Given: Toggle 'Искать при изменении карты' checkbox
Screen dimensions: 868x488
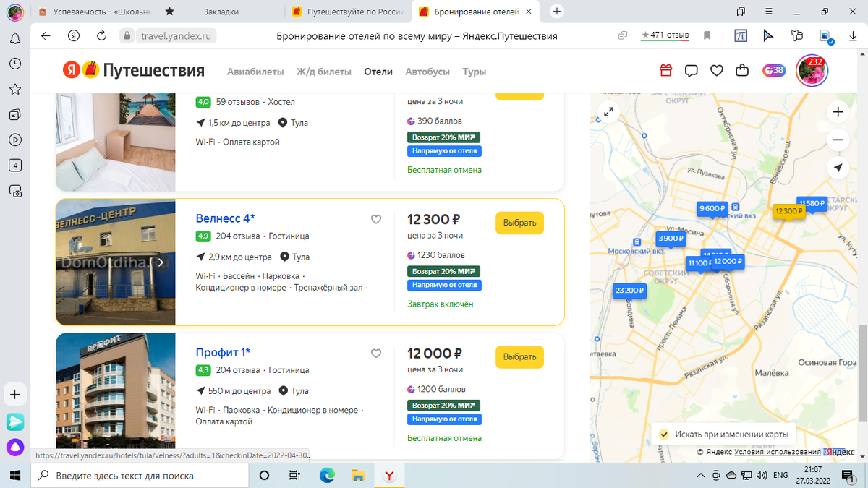Looking at the screenshot, I should coord(663,435).
